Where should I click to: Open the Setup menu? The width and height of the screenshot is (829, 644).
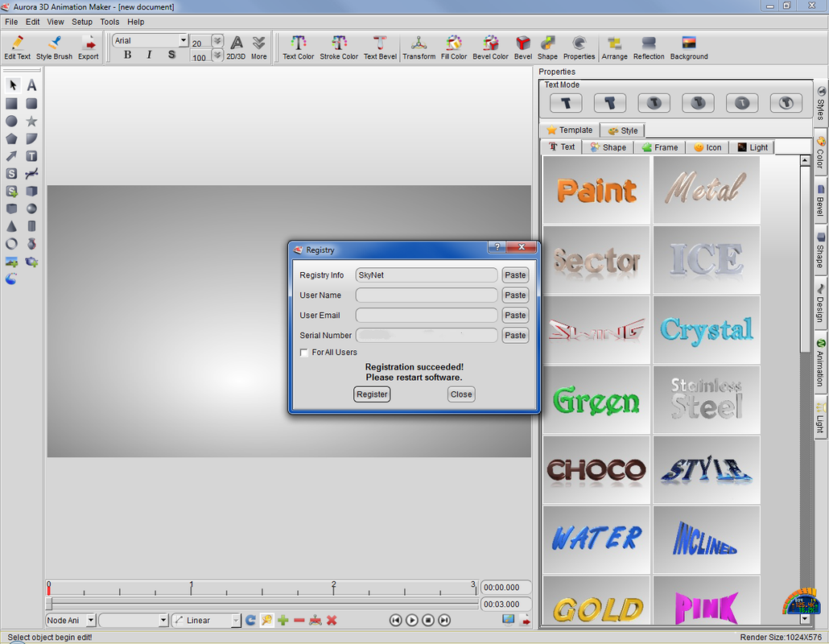[x=82, y=22]
